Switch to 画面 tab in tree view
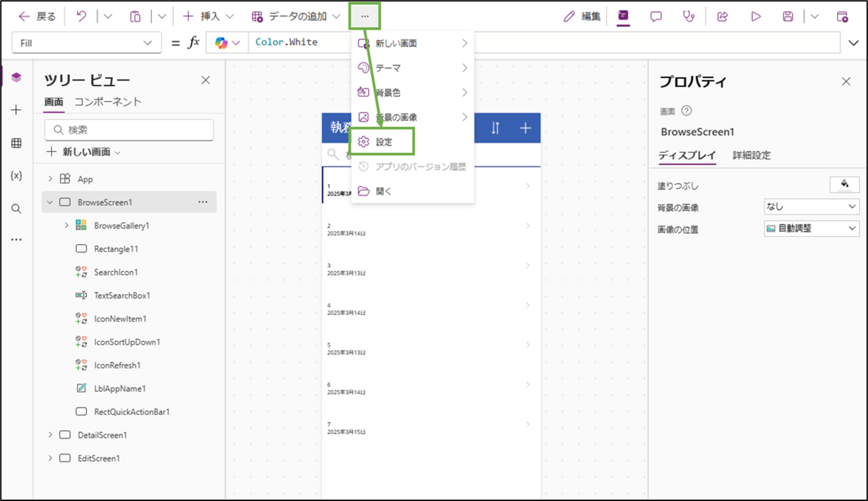This screenshot has width=868, height=501. (x=54, y=102)
